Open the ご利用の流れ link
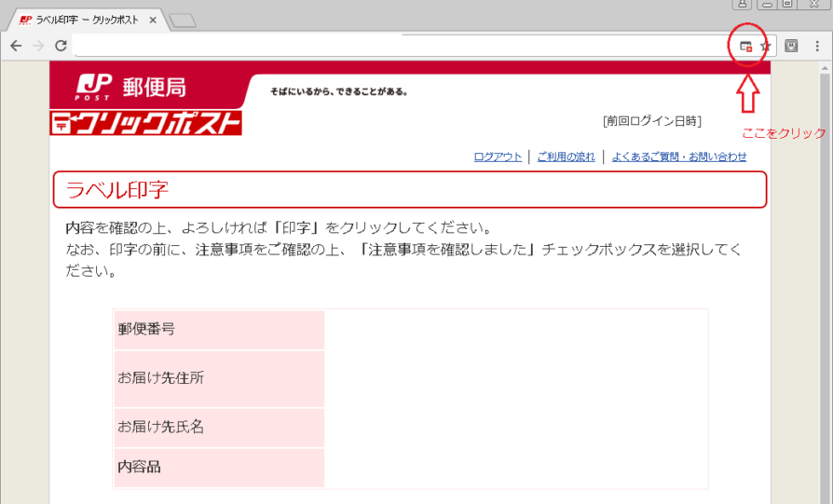The image size is (833, 504). 566,157
